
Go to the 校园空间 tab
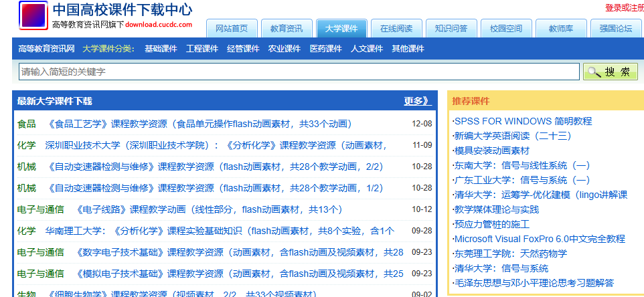click(506, 29)
